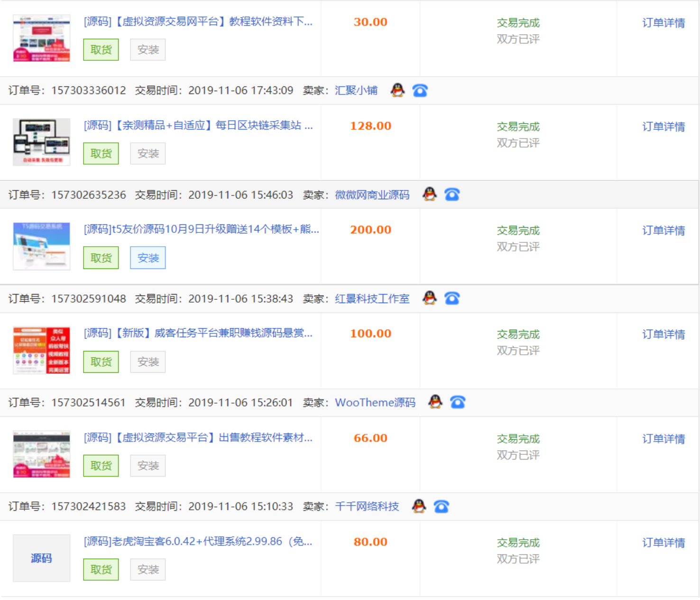
Task: Click 安装 for the t5友价源码 order
Action: point(148,258)
